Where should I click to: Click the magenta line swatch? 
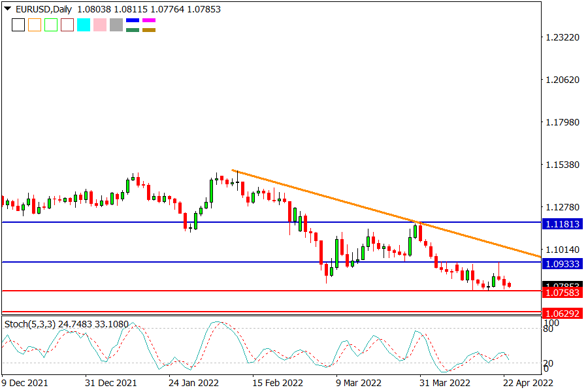pyautogui.click(x=149, y=20)
